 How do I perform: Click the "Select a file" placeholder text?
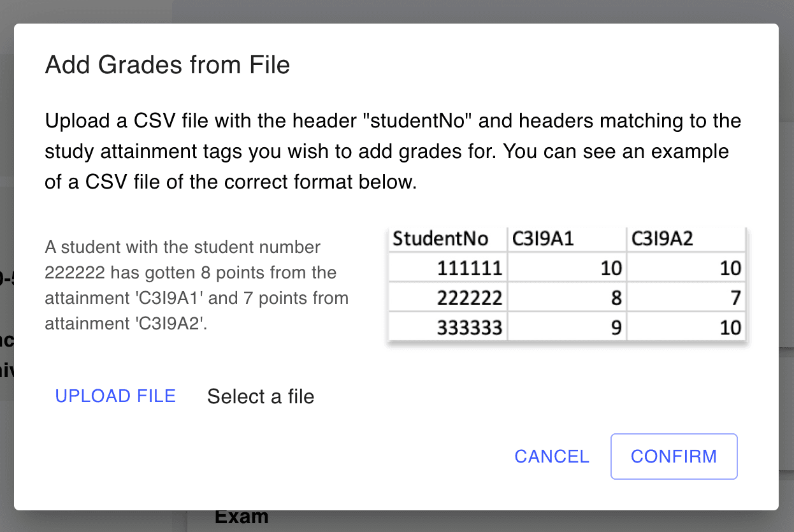pyautogui.click(x=261, y=396)
